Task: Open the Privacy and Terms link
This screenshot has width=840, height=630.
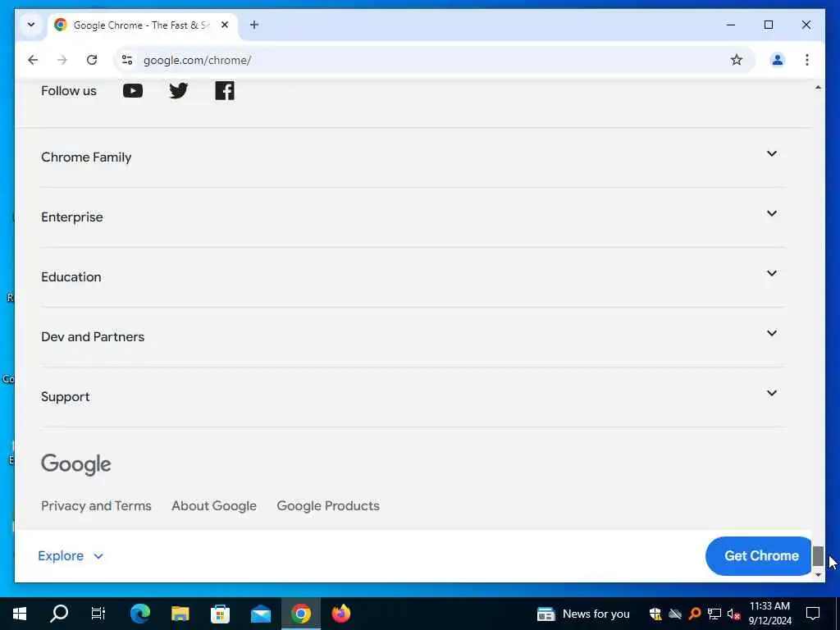Action: (96, 505)
